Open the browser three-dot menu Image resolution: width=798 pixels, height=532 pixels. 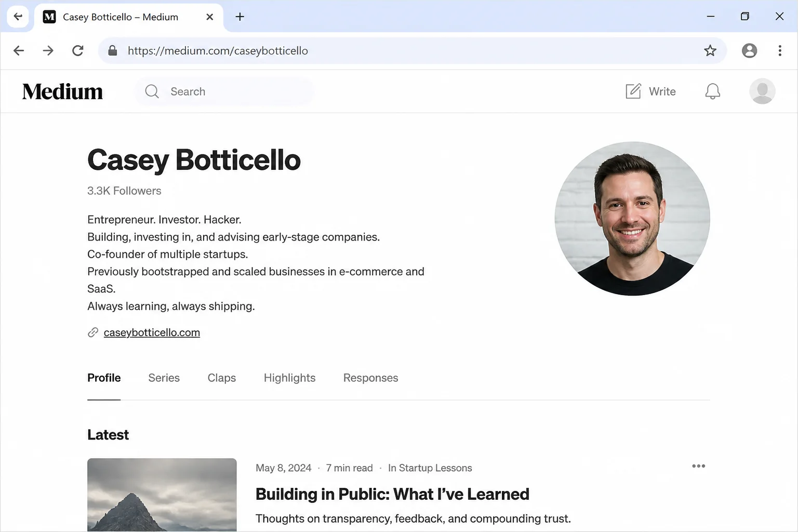click(x=780, y=50)
